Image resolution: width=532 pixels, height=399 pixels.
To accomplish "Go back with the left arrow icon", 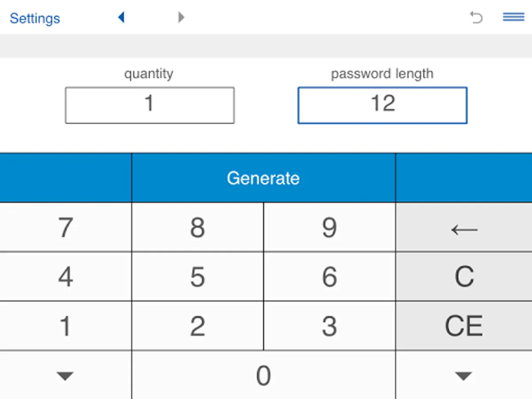I will point(121,17).
